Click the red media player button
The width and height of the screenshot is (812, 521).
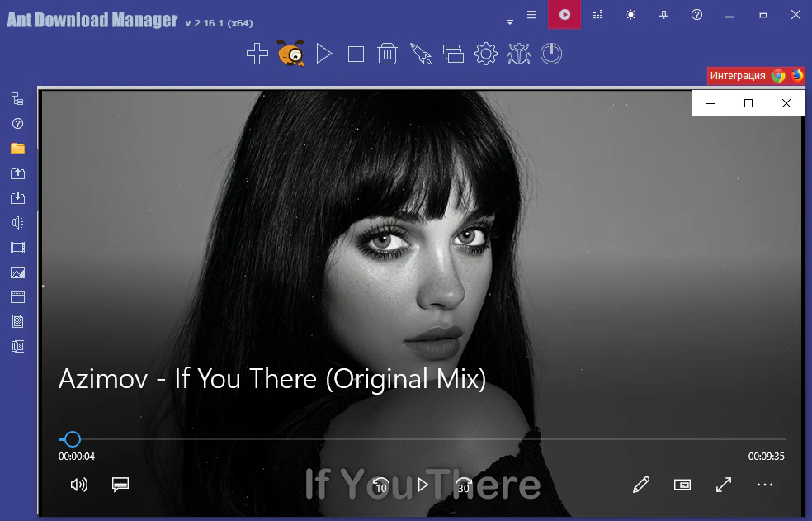coord(564,15)
